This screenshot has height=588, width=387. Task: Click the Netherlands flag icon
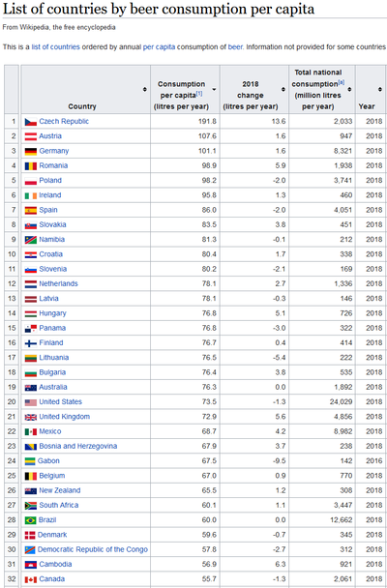coord(31,284)
